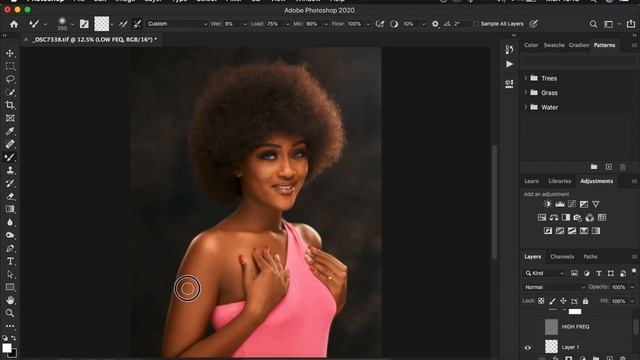
Task: Open the Edit Toolbar ellipsis menu
Action: tap(10, 326)
